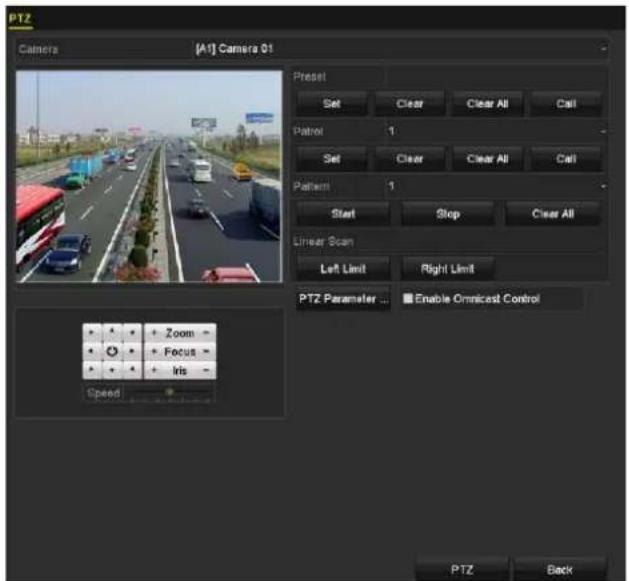629x581 pixels.
Task: Start recording the Pattern
Action: pyautogui.click(x=343, y=214)
